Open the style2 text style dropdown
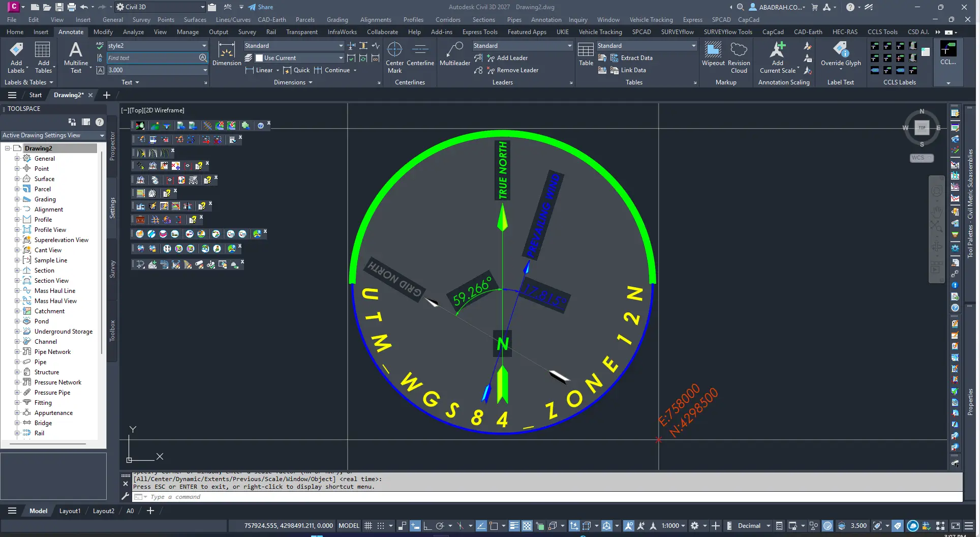980x537 pixels. tap(204, 46)
